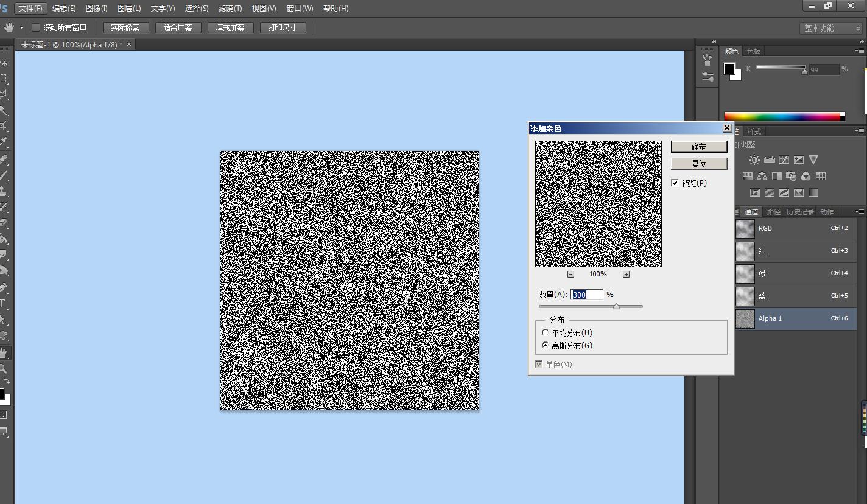Enable the 滚动所有窗口 checkbox
The height and width of the screenshot is (504, 867).
point(36,27)
